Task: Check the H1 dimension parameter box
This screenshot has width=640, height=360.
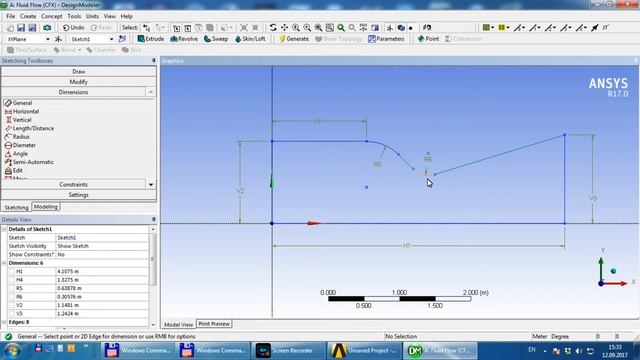Action: point(11,271)
